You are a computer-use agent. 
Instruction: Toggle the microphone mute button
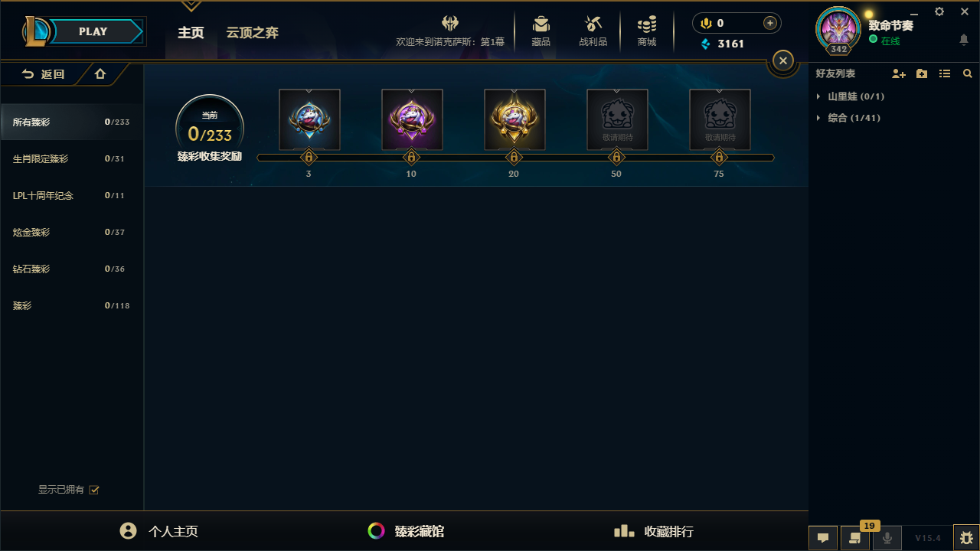[887, 538]
